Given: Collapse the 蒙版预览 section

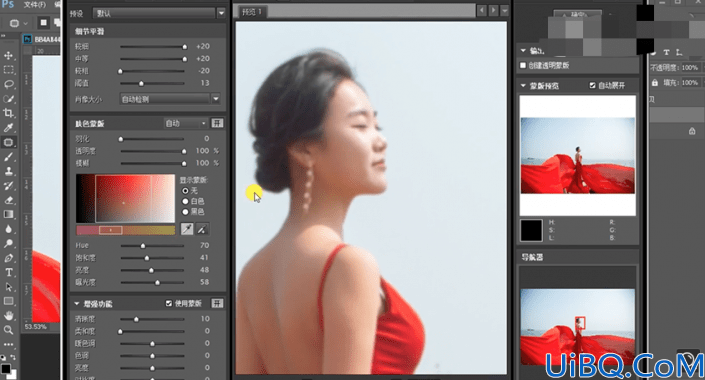Looking at the screenshot, I should (523, 85).
